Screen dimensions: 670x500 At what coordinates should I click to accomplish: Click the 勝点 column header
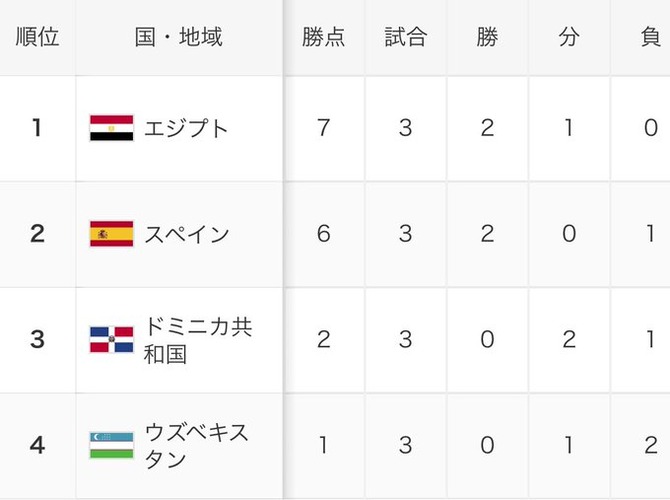pos(323,37)
